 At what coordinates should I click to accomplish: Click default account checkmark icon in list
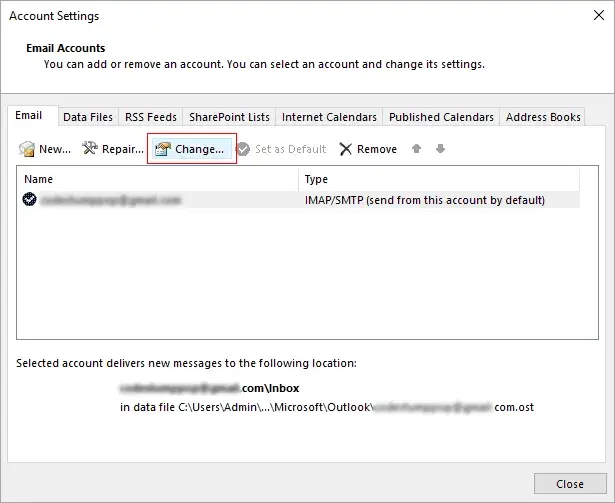29,200
